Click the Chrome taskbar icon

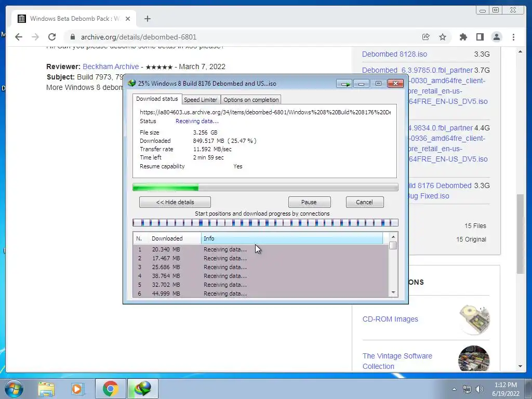(x=111, y=389)
